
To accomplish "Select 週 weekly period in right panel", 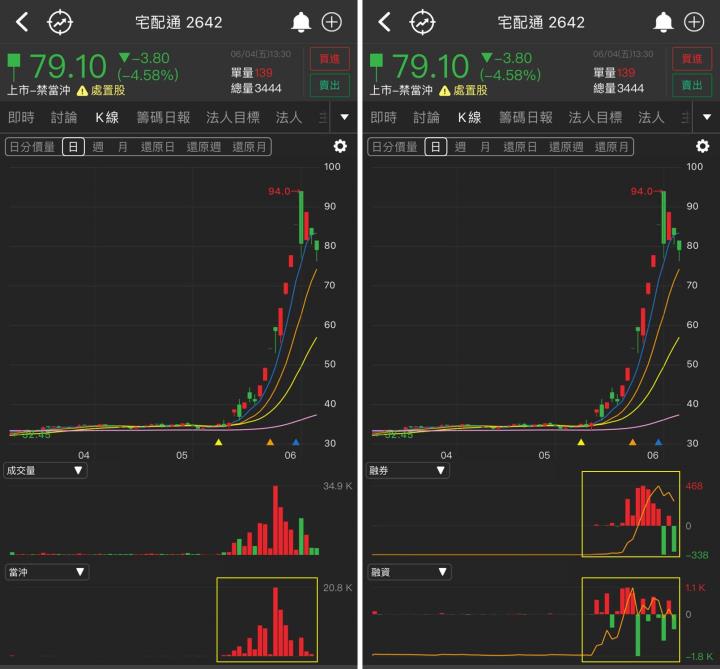I will coord(460,147).
